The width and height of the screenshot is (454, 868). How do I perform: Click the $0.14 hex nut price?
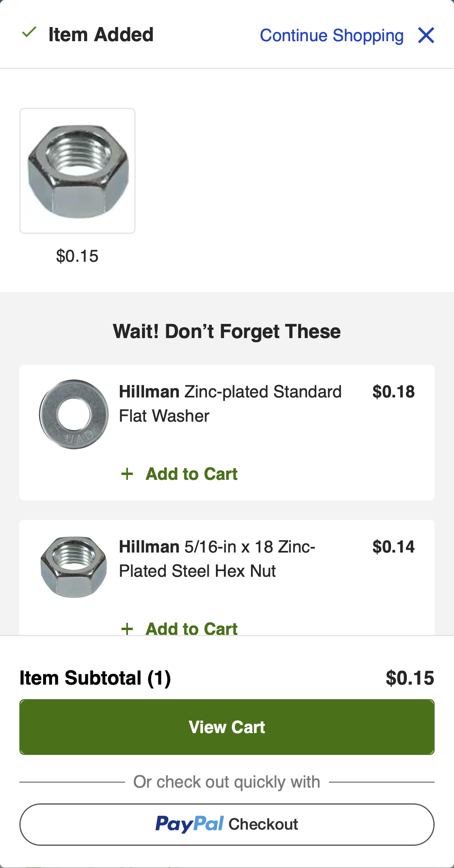coord(393,546)
